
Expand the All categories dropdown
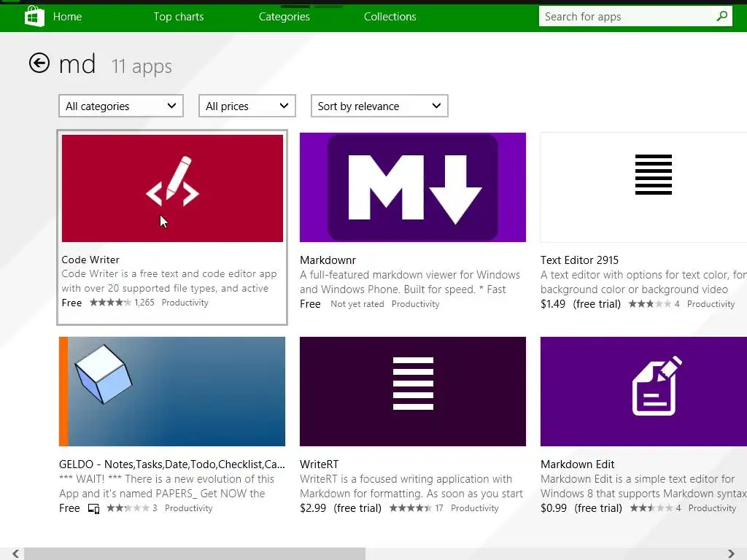[121, 106]
